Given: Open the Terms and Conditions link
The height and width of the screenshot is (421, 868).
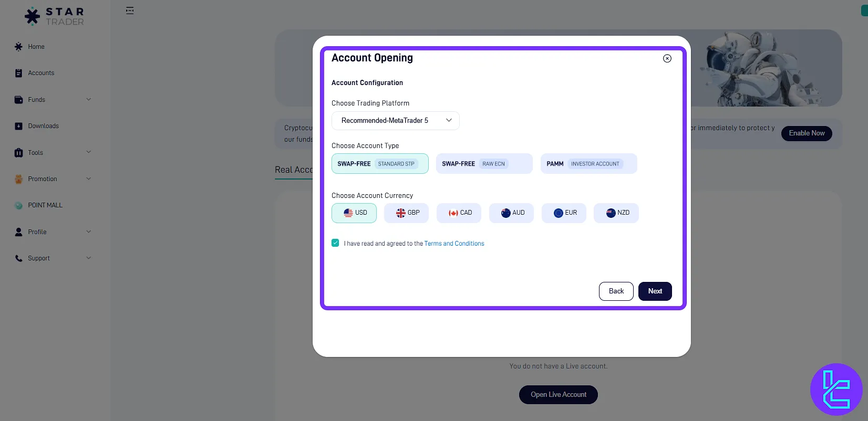Looking at the screenshot, I should click(454, 244).
